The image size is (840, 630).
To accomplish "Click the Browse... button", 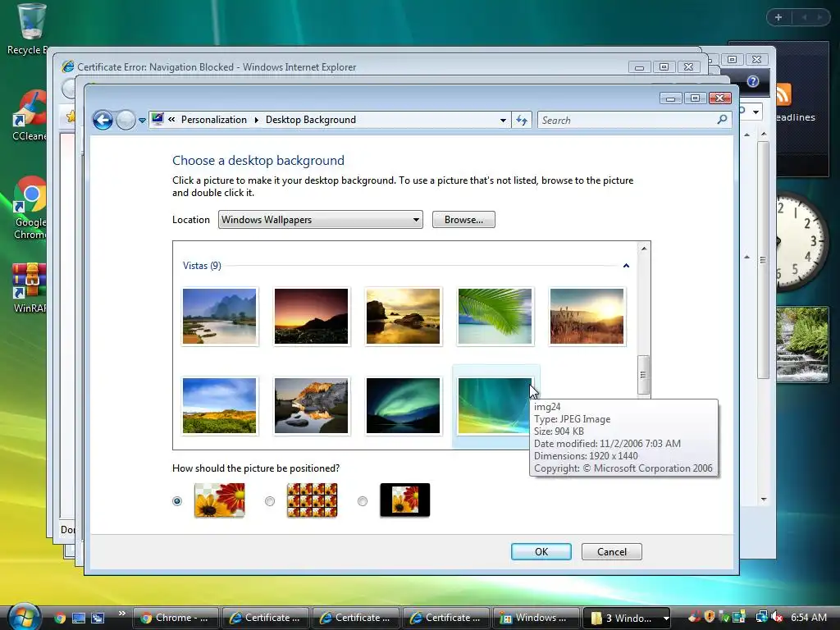I will [x=463, y=220].
